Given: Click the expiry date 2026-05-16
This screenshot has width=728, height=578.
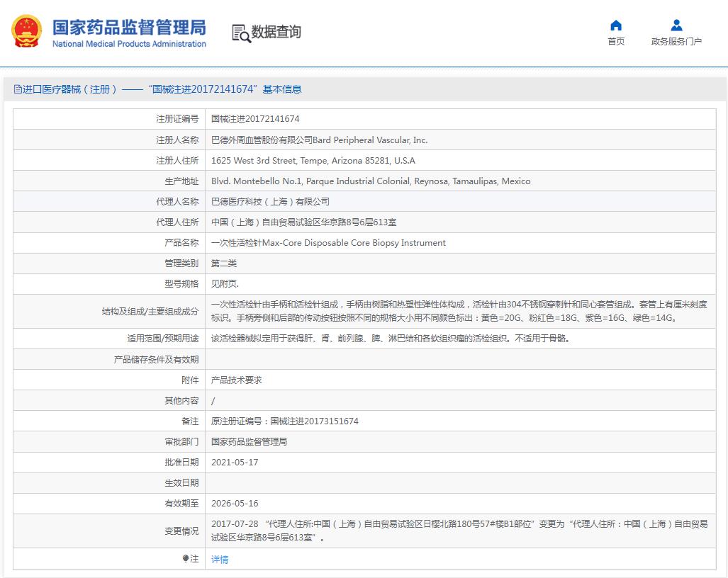Looking at the screenshot, I should (x=235, y=504).
